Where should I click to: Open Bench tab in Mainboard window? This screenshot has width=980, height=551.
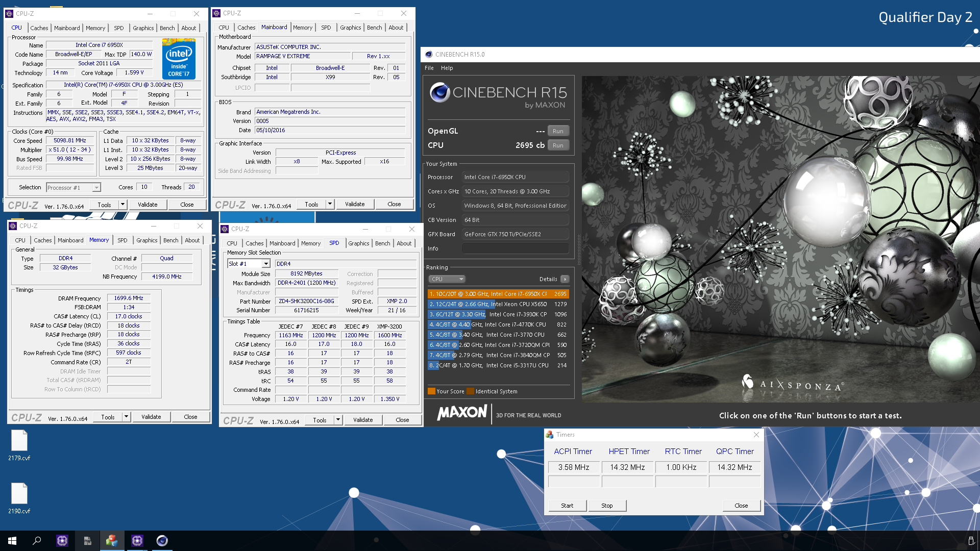coord(374,28)
